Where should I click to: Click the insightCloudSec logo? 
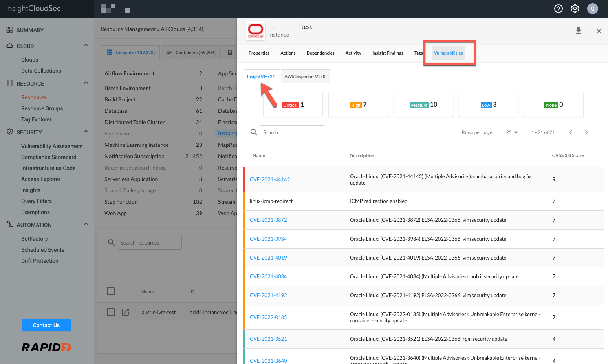33,9
